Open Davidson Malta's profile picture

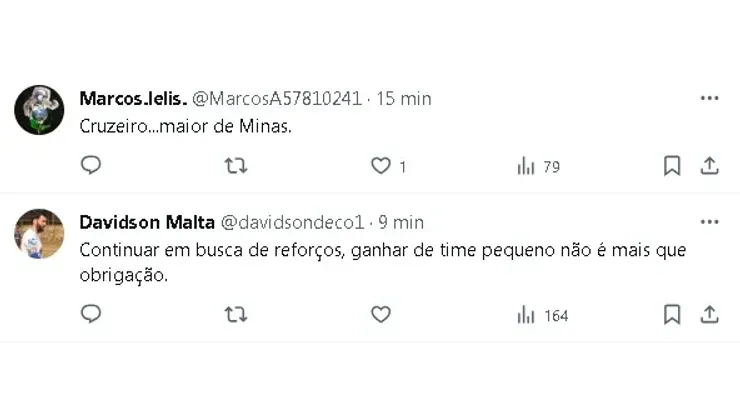[39, 234]
